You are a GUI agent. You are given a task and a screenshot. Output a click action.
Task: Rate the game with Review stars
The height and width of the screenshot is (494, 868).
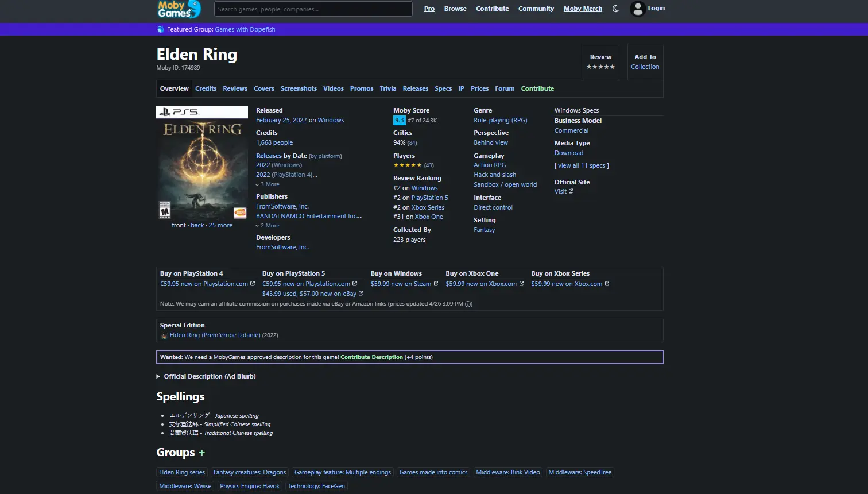point(600,67)
